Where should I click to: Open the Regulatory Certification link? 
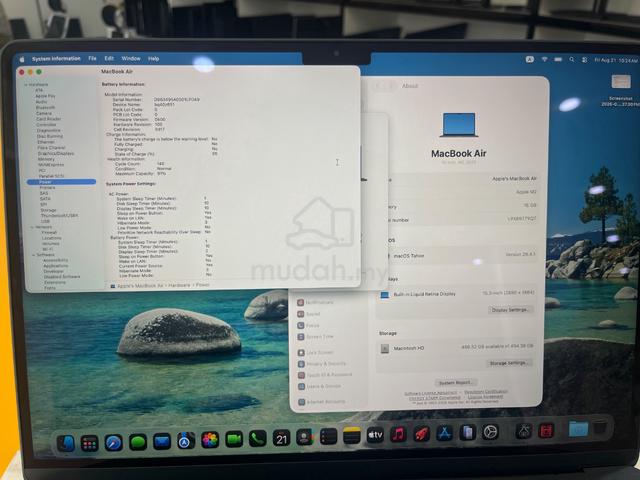(x=486, y=391)
